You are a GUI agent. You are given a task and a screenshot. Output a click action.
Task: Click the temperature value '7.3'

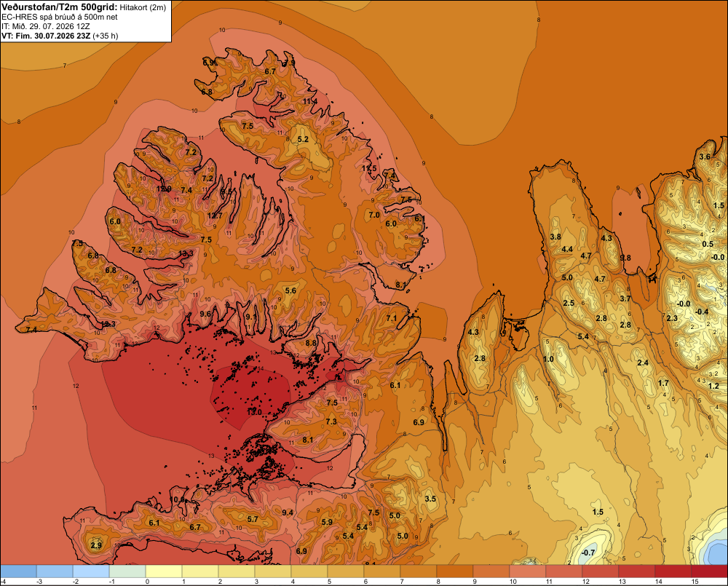click(x=331, y=421)
